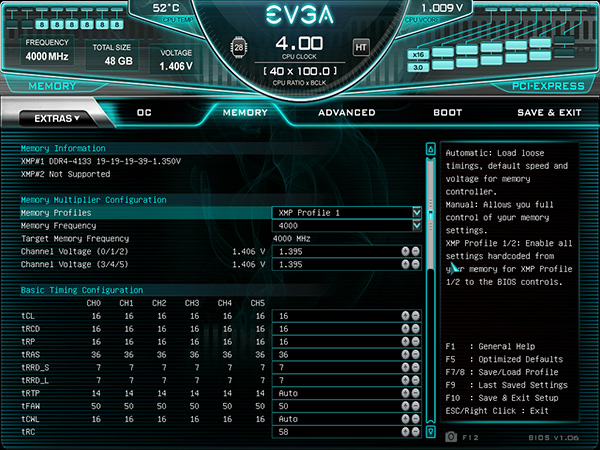Click the Memory Frequency 4000 combo box
This screenshot has height=450, width=600.
(347, 226)
